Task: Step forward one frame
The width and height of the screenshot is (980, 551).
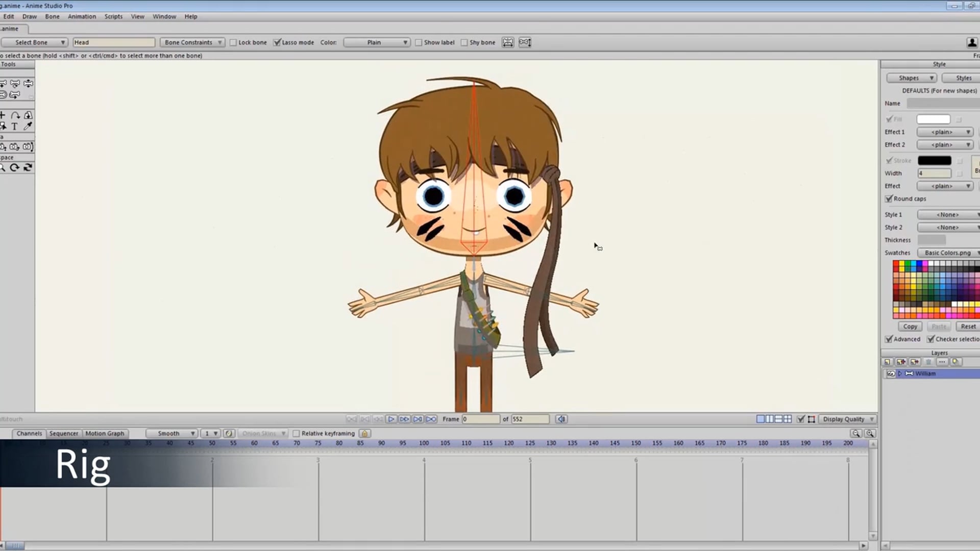Action: (x=404, y=419)
